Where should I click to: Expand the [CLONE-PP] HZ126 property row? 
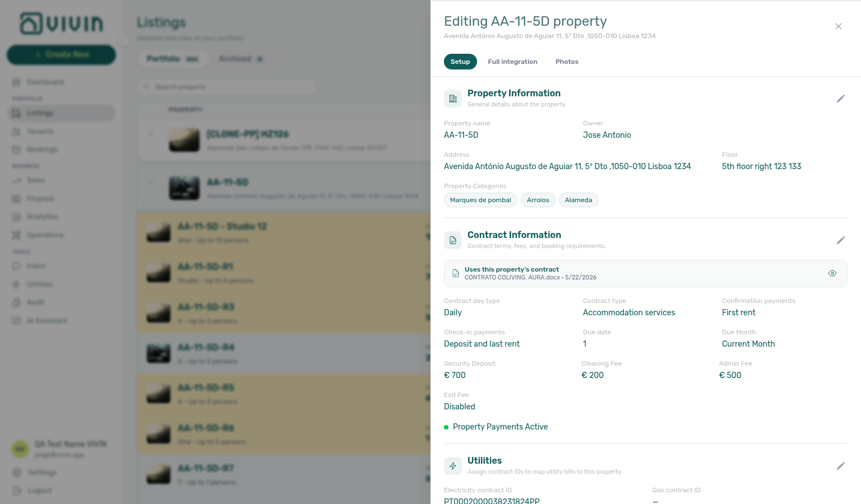150,134
